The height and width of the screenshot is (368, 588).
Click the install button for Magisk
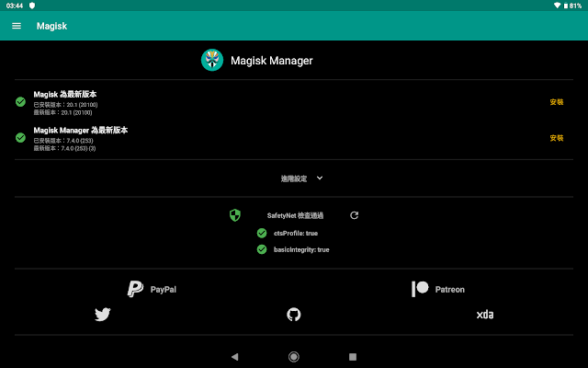(x=557, y=102)
